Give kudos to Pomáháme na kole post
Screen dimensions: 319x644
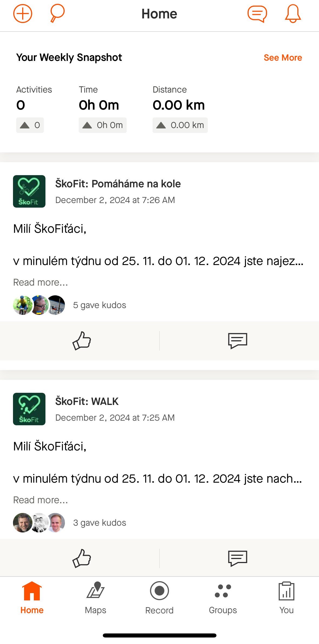tap(82, 341)
